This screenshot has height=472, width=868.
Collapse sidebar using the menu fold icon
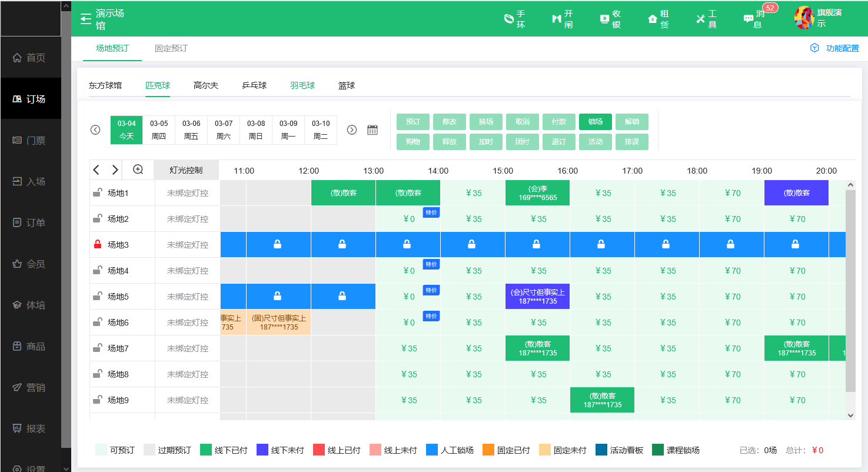tap(86, 19)
